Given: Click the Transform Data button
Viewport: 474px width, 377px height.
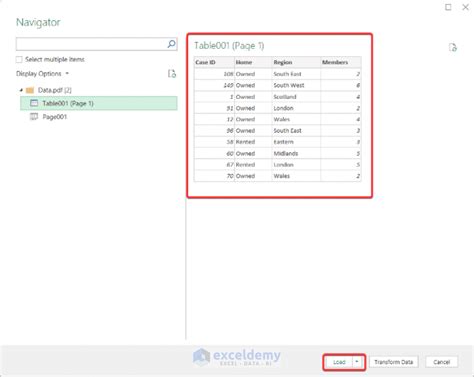Looking at the screenshot, I should tap(393, 362).
